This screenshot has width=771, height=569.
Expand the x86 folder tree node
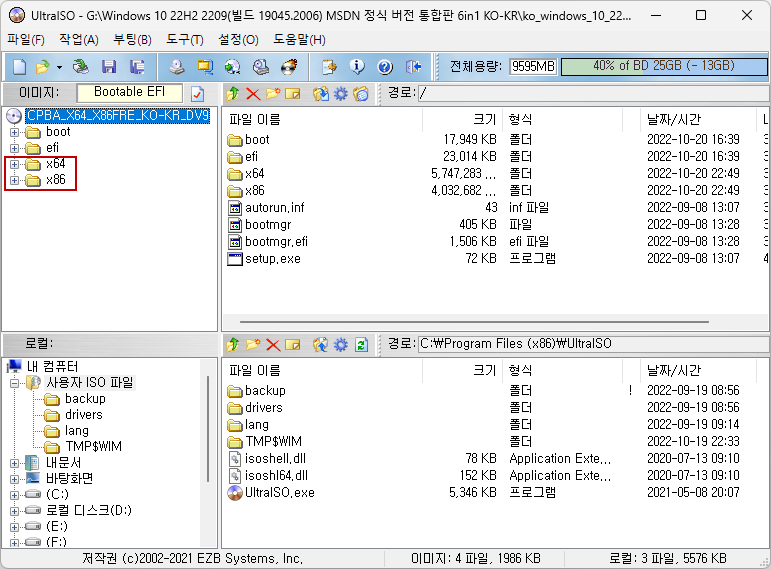pyautogui.click(x=14, y=180)
